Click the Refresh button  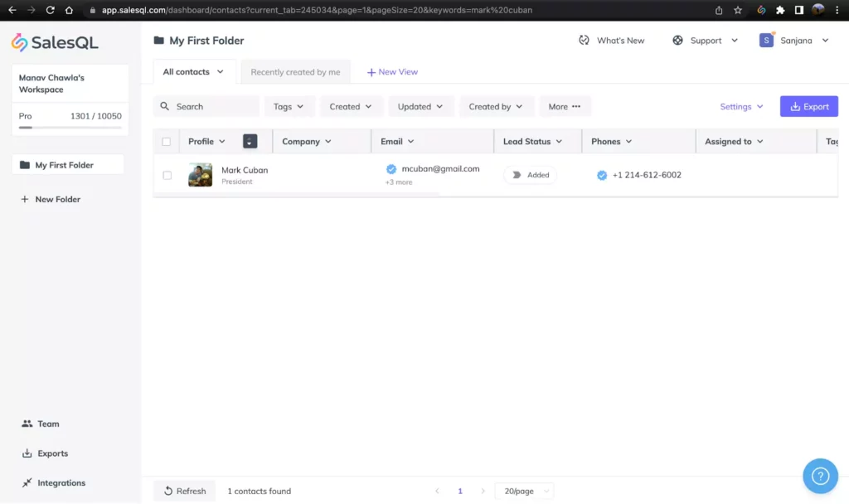184,491
